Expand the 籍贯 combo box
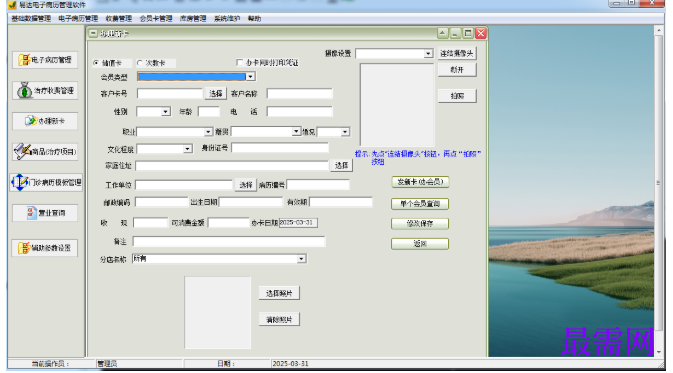The image size is (673, 373). click(x=296, y=131)
